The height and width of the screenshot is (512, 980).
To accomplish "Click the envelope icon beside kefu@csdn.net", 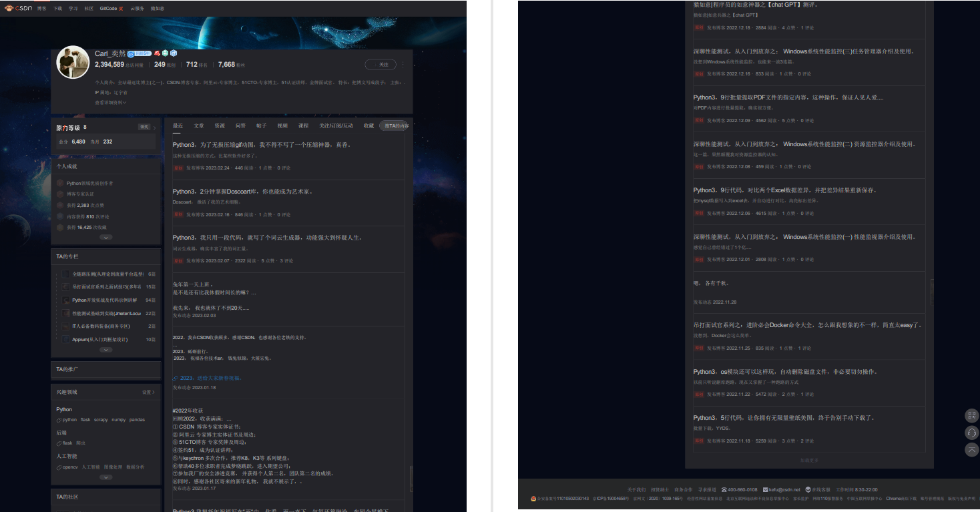I will click(765, 489).
